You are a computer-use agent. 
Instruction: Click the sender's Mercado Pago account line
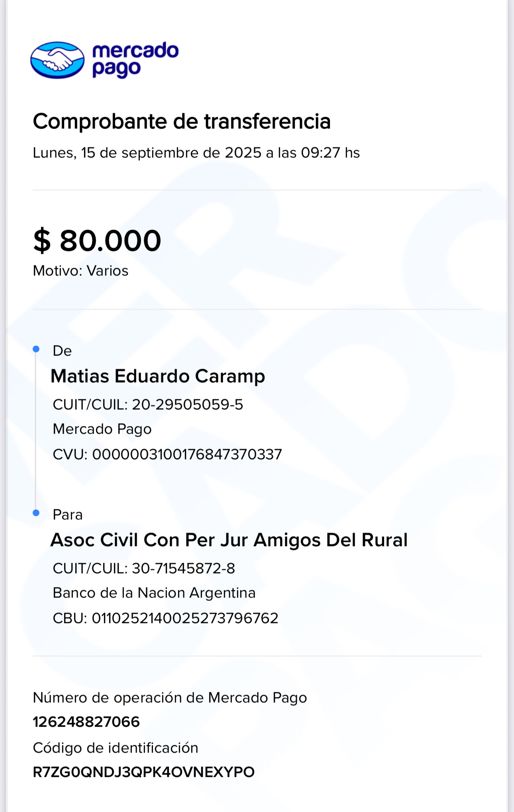coord(102,429)
